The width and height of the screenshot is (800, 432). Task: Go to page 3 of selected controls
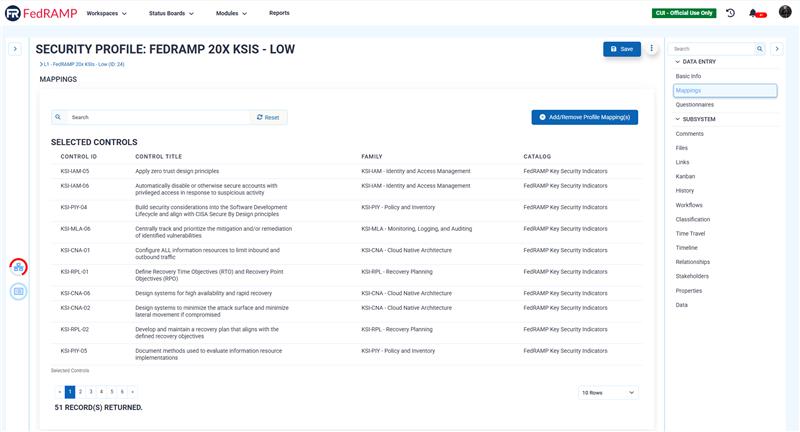(91, 392)
